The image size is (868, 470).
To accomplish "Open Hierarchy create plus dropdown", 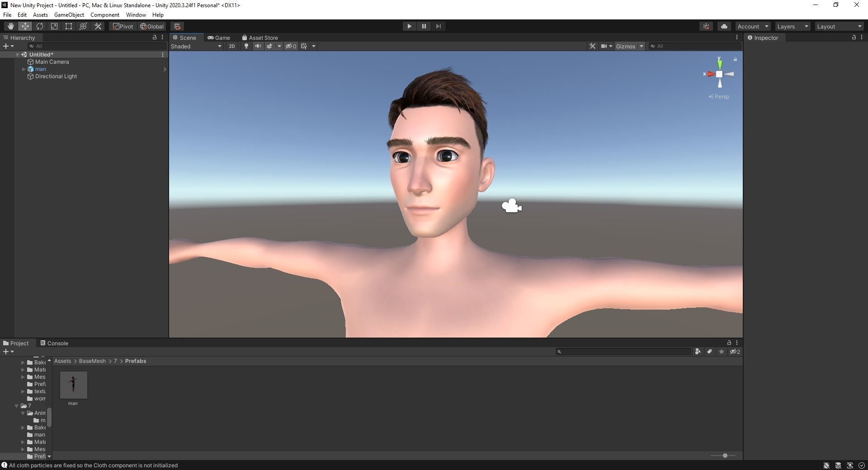I will point(8,46).
